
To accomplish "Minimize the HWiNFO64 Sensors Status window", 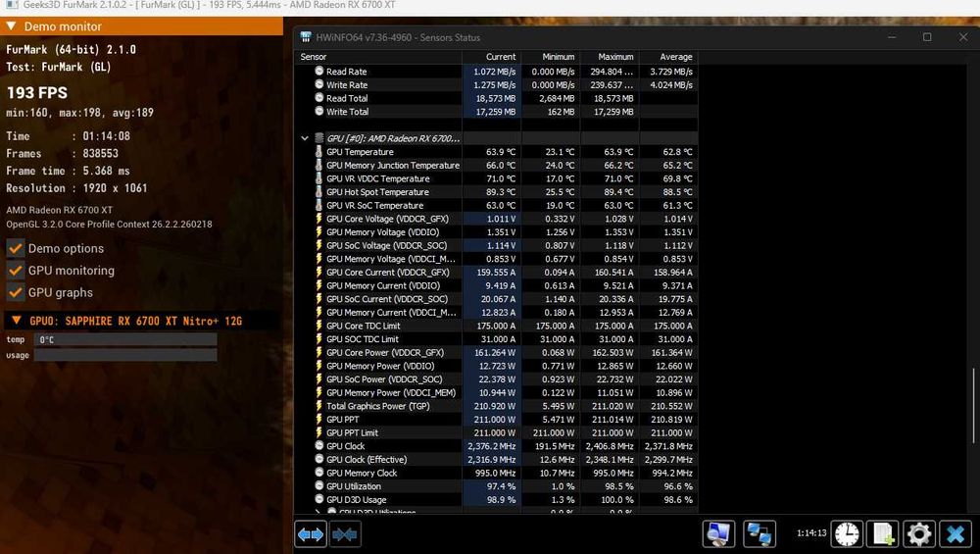I will (892, 37).
